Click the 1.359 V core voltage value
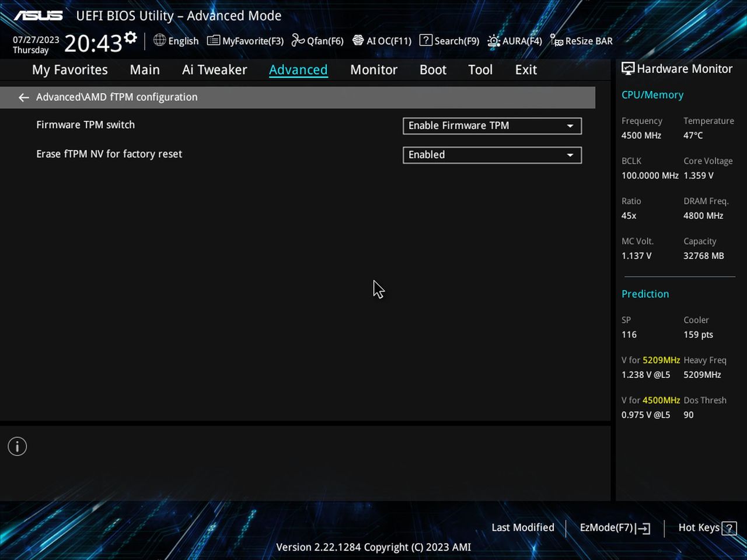The height and width of the screenshot is (560, 747). tap(699, 176)
